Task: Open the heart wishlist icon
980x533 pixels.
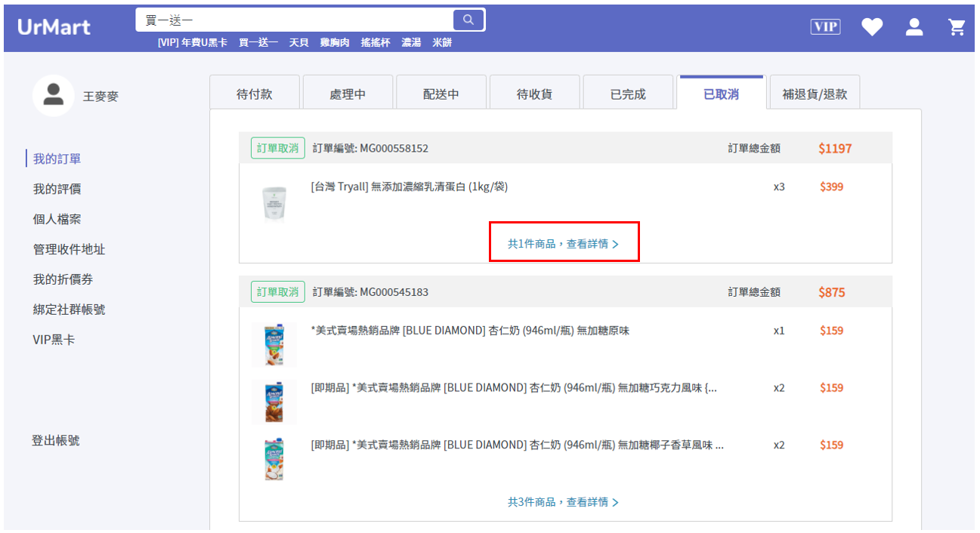Action: coord(872,27)
